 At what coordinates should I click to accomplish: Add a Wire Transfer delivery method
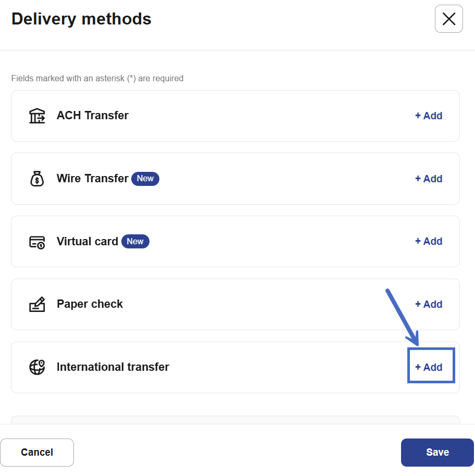pyautogui.click(x=429, y=179)
